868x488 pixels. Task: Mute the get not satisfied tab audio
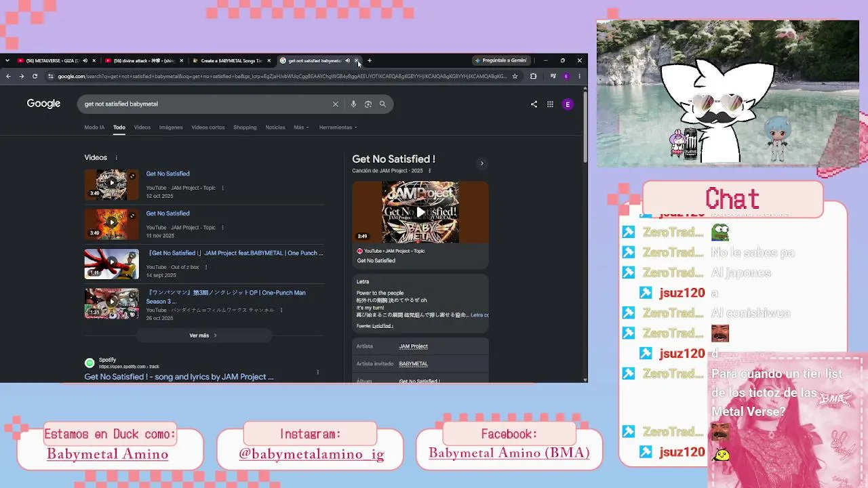click(x=347, y=61)
